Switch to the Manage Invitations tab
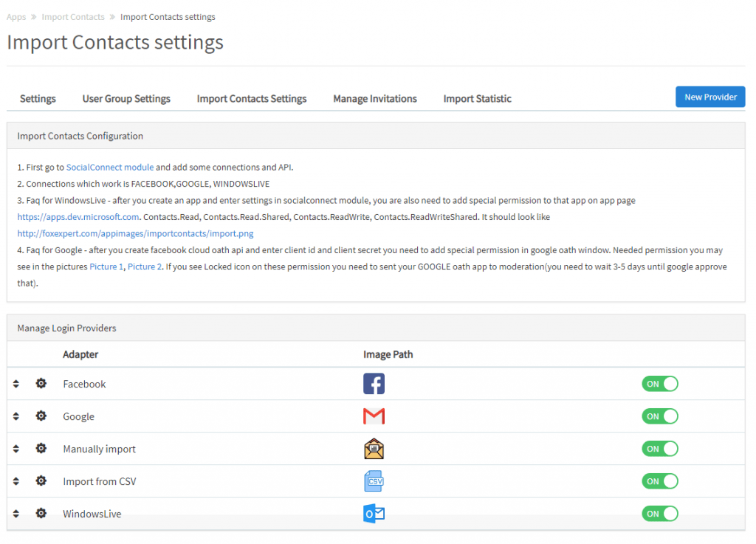This screenshot has width=756, height=544. (374, 98)
